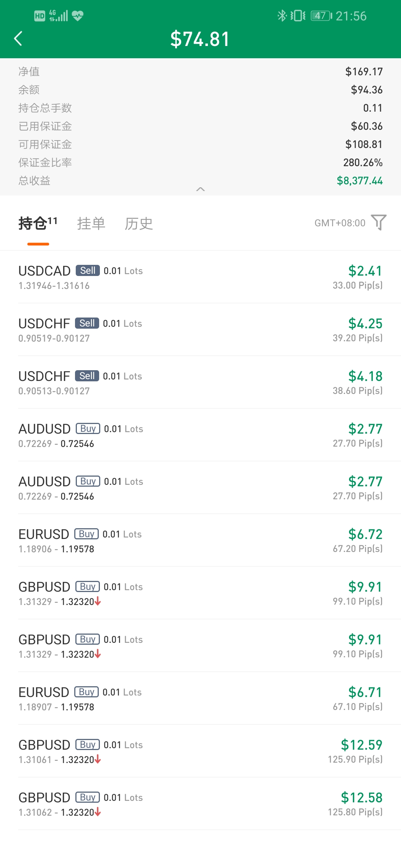Change the GMT+08:00 timezone
401x868 pixels.
pos(340,223)
